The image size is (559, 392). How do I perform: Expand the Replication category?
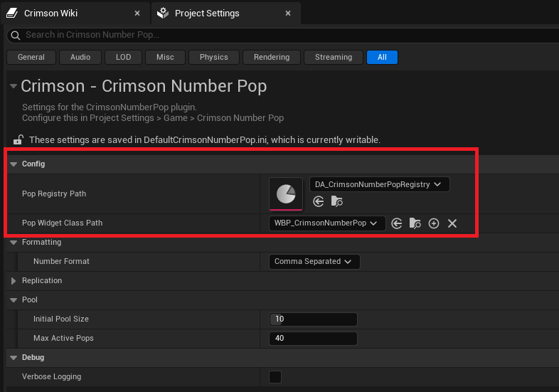point(14,281)
